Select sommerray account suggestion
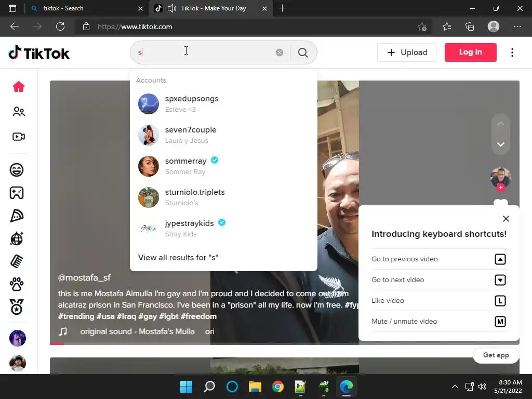Viewport: 532px width, 399px height. pos(223,166)
